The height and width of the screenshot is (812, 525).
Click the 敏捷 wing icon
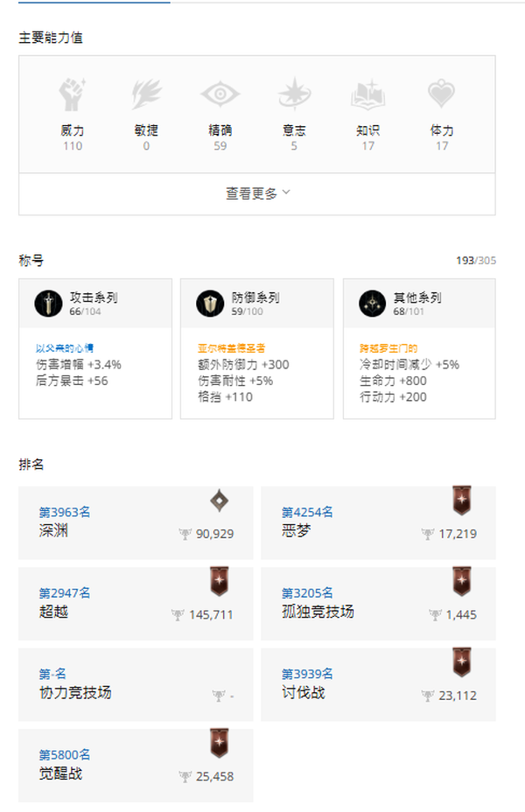146,94
